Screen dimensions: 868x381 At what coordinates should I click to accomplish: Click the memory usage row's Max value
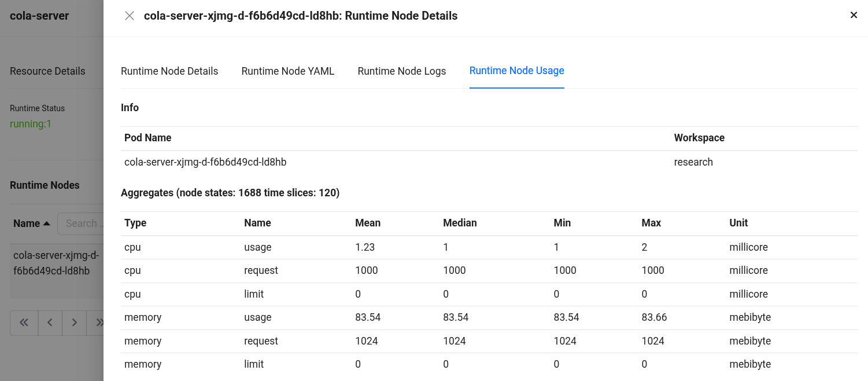653,317
